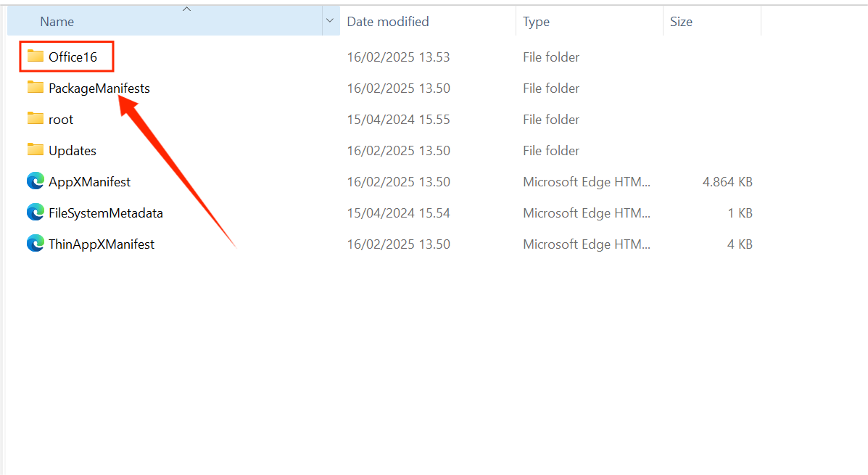Select the FileSystemMetadata Edge file icon
This screenshot has height=475, width=868.
(x=36, y=212)
